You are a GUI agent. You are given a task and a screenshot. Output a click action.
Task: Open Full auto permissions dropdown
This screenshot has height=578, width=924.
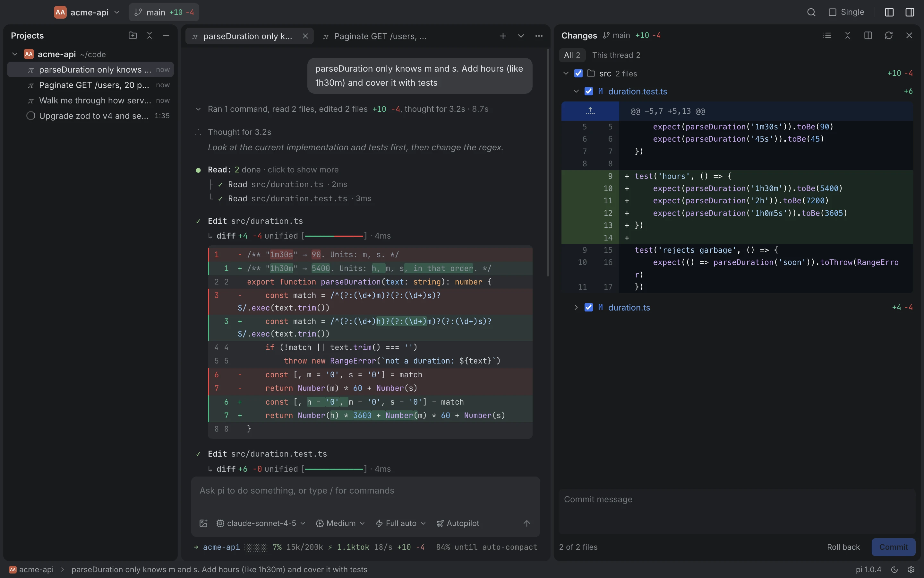[400, 523]
